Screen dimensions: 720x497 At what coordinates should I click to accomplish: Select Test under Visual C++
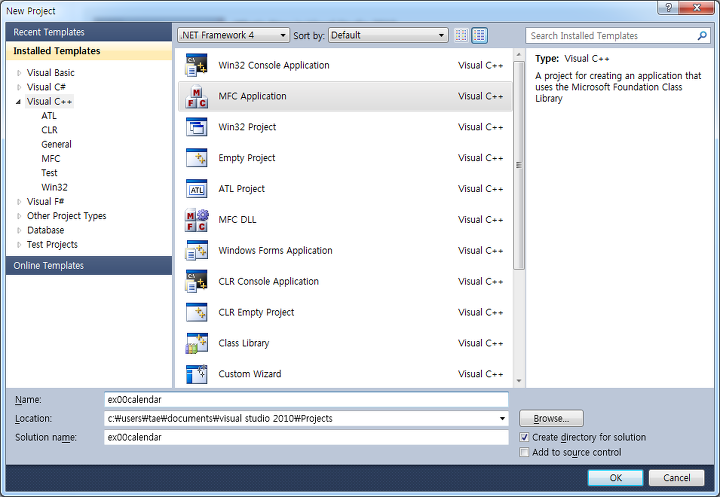pos(49,173)
